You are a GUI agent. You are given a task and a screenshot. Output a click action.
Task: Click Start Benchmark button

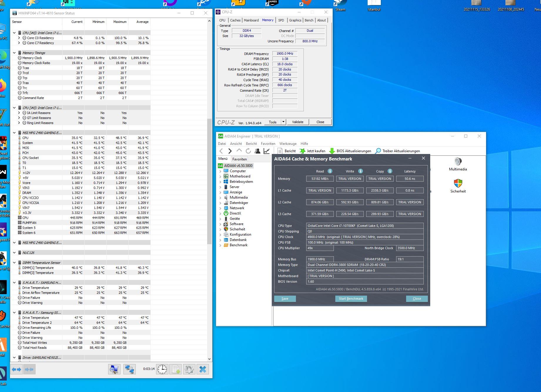tap(351, 299)
